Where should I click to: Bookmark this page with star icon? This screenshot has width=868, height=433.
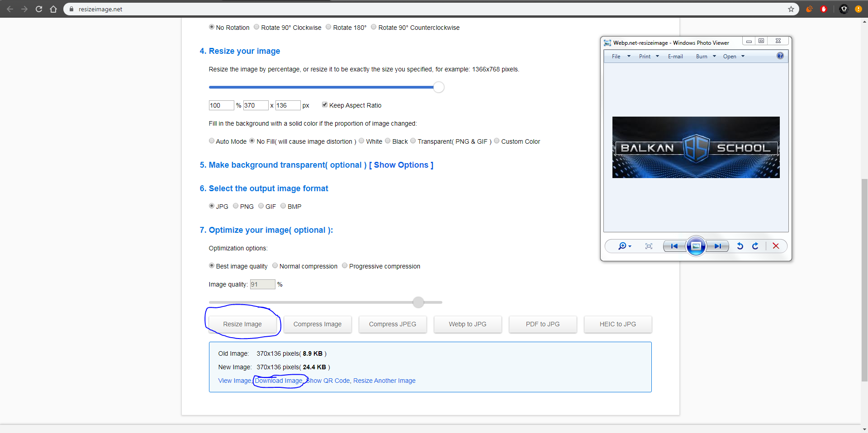coord(791,9)
